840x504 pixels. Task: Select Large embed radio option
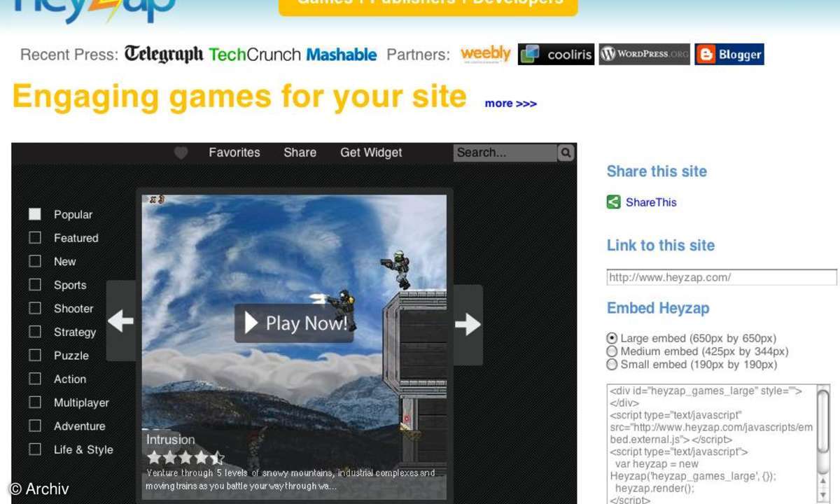(612, 338)
